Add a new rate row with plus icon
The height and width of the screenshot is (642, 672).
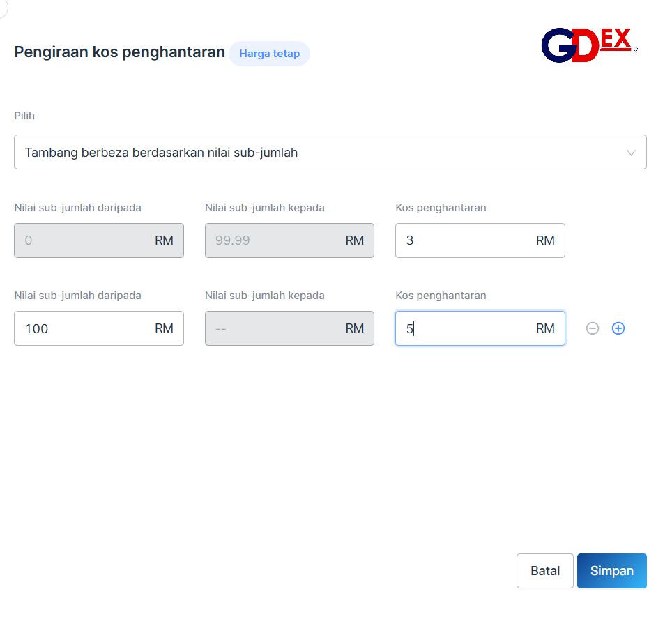618,328
